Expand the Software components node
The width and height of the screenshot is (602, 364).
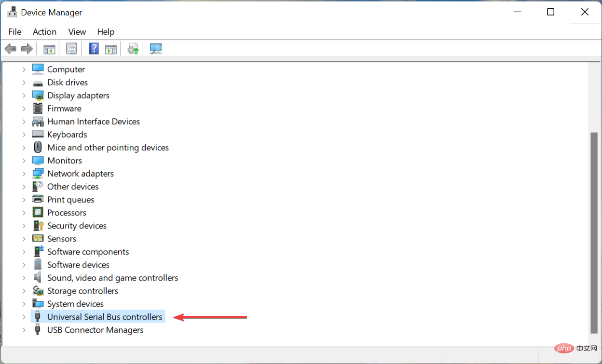click(24, 252)
